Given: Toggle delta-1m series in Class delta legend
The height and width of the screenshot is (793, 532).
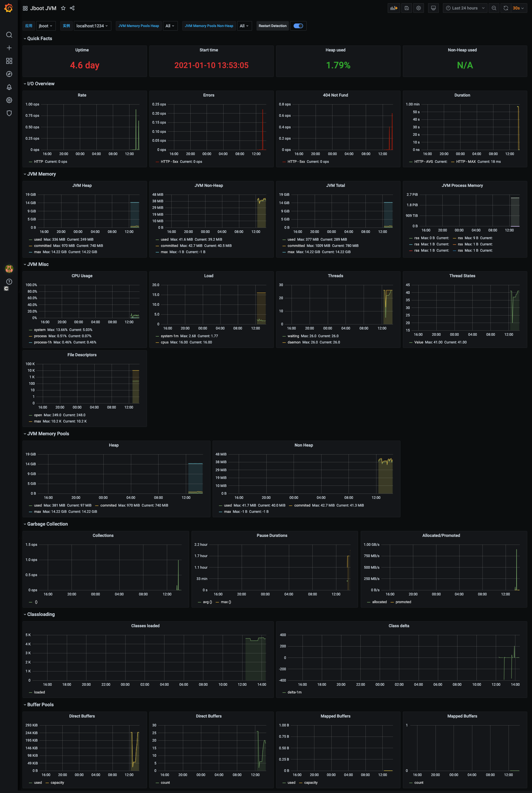Looking at the screenshot, I should click(294, 692).
